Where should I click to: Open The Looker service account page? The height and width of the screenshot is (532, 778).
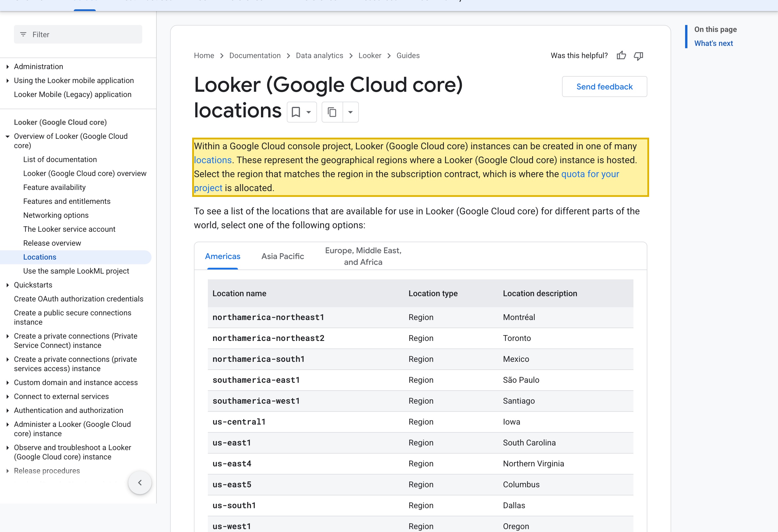[69, 229]
